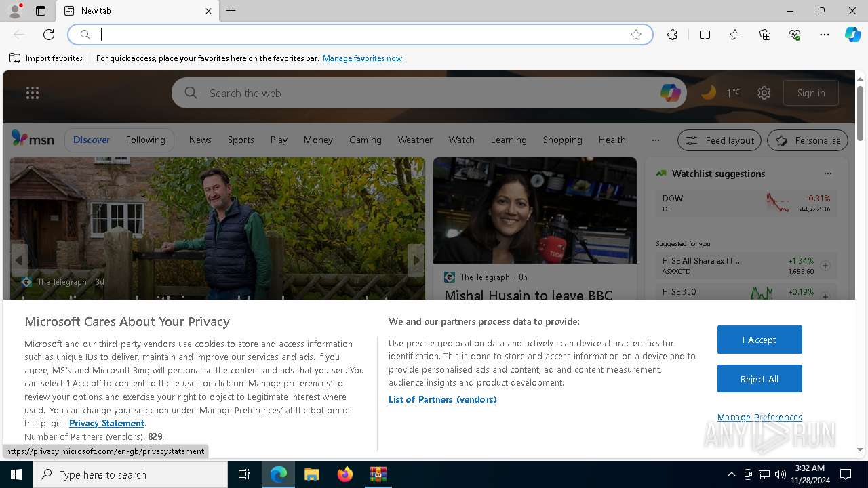Open the Shopping menu item
868x488 pixels.
[x=562, y=140]
